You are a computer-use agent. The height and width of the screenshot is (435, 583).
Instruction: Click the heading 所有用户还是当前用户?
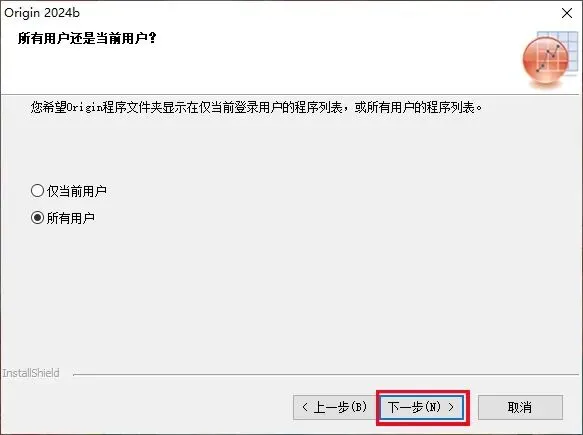point(87,38)
